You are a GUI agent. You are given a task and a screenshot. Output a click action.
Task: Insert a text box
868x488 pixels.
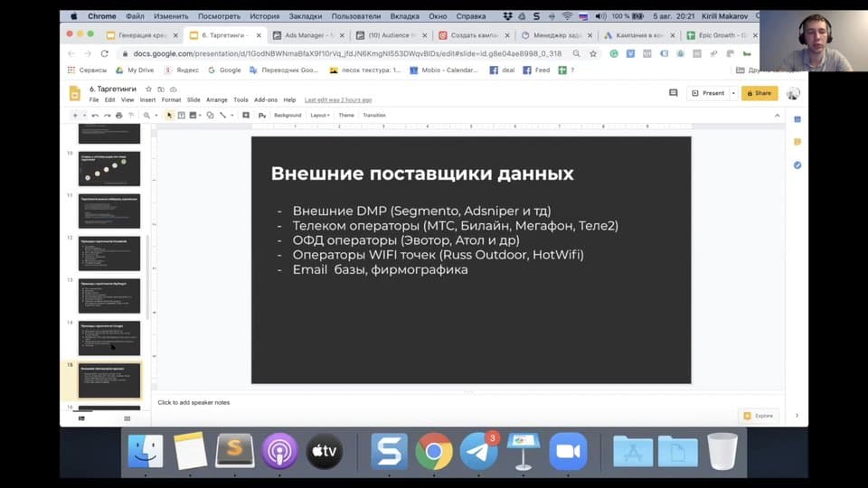182,115
